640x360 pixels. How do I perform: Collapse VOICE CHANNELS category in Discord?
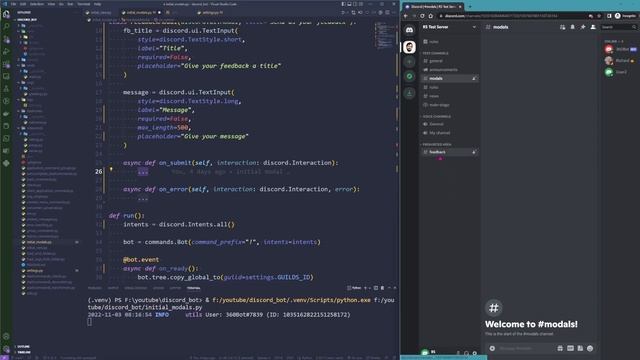pyautogui.click(x=436, y=116)
